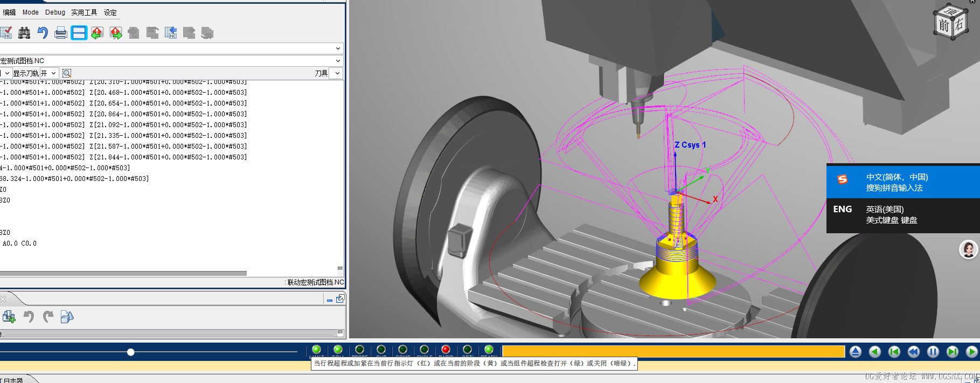Open the 刀具 dropdown
The width and height of the screenshot is (980, 383).
[337, 73]
